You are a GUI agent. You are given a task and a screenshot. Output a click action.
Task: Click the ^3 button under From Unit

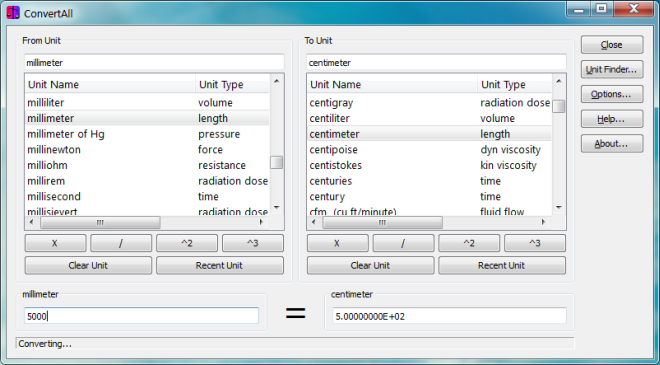point(253,243)
